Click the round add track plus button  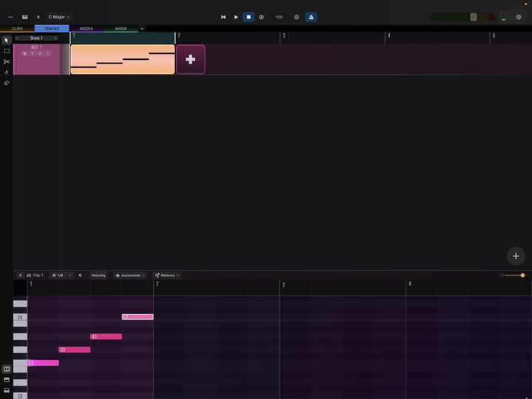516,256
